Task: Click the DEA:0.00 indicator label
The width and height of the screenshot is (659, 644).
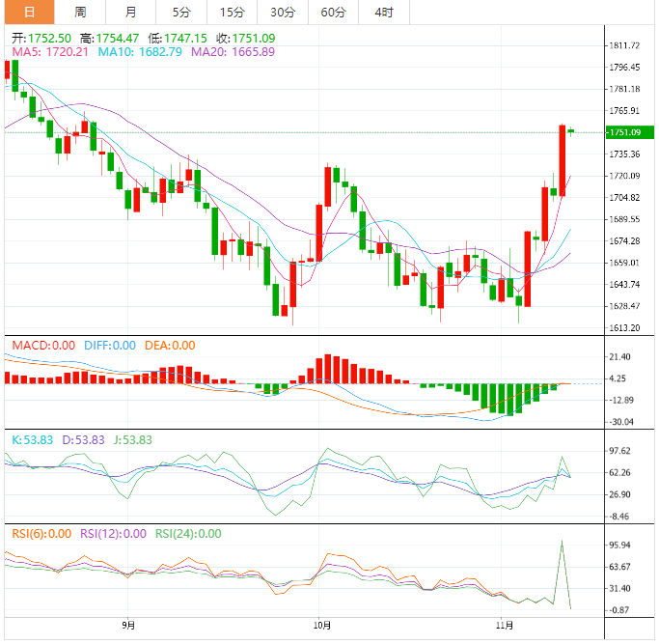Action: point(170,346)
